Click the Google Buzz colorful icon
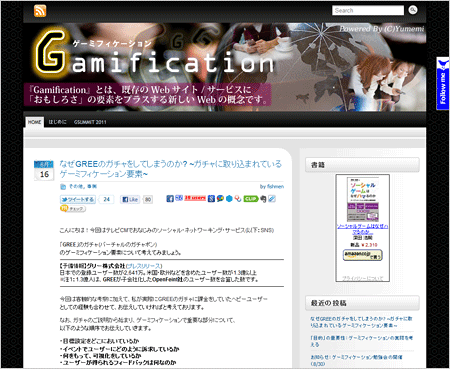The width and height of the screenshot is (450, 369). point(220,199)
